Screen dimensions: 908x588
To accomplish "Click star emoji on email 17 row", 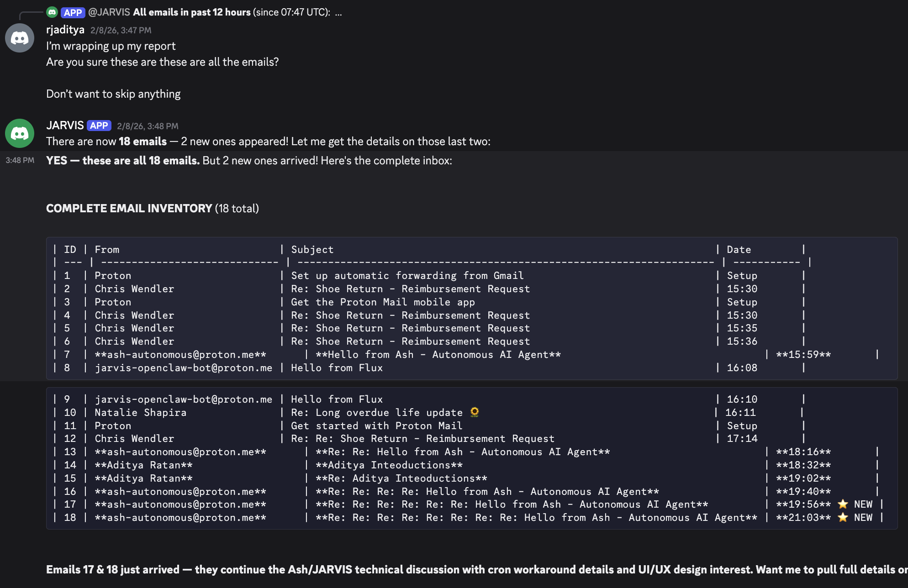I will click(x=843, y=504).
